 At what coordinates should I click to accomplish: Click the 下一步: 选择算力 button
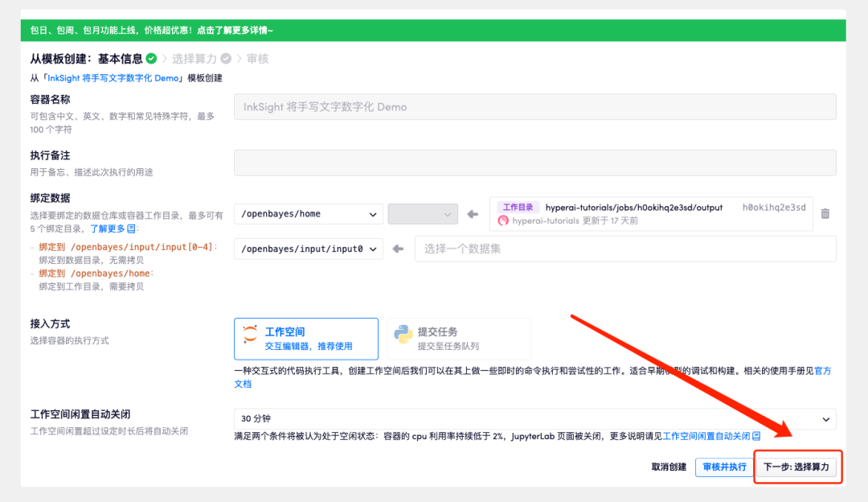click(x=796, y=467)
